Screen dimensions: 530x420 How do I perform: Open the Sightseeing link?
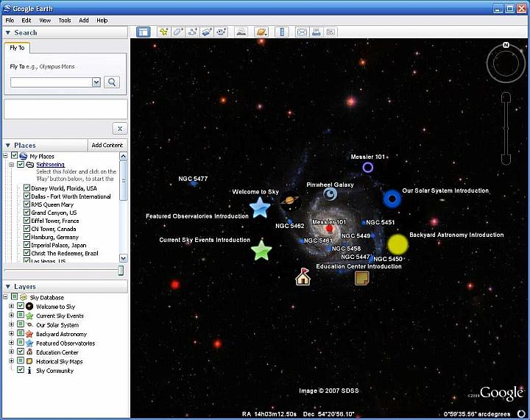[50, 165]
